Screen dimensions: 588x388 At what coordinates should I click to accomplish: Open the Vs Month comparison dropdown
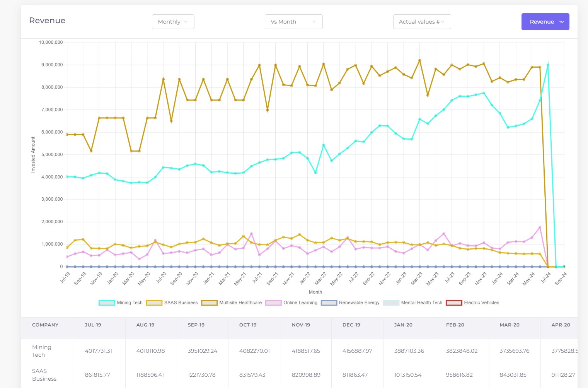coord(294,22)
